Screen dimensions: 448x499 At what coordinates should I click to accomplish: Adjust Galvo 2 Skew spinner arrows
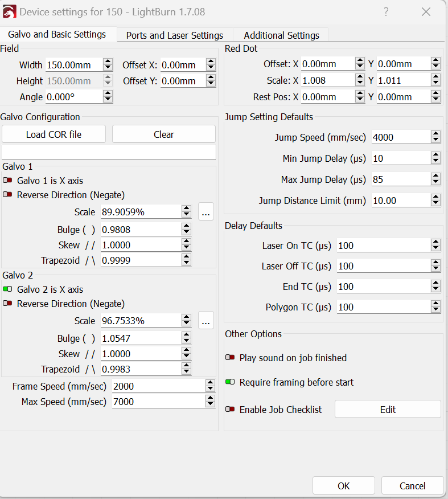(x=187, y=354)
